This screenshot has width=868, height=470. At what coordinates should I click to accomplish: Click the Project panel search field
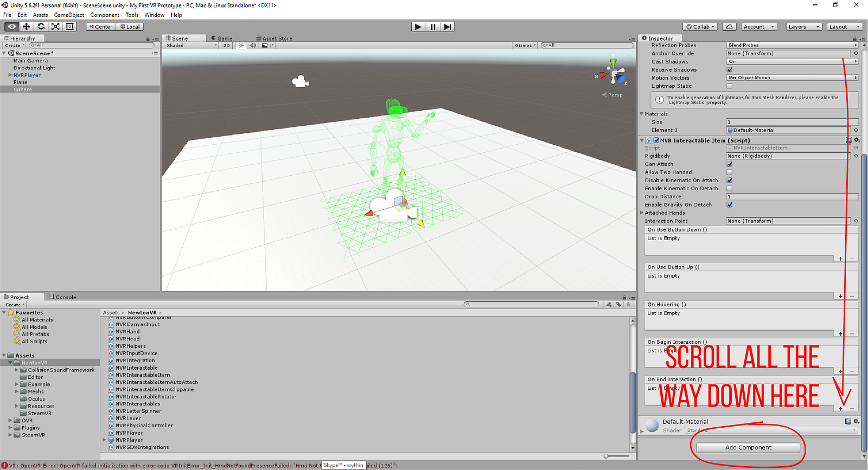532,305
